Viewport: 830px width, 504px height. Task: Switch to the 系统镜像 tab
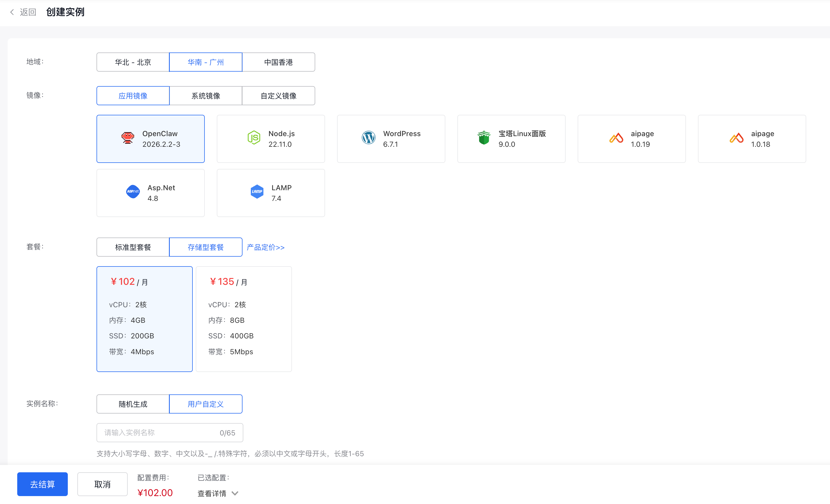coord(206,96)
